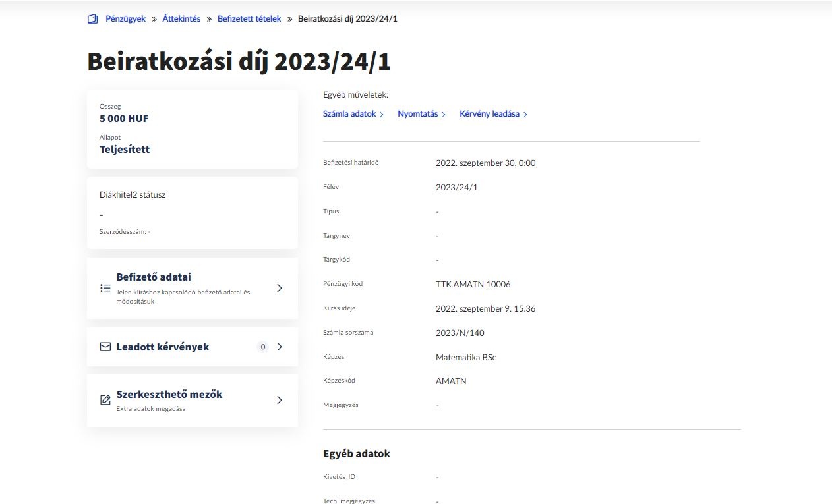Click the Pénzügyi kód label
The image size is (832, 504).
coord(343,284)
